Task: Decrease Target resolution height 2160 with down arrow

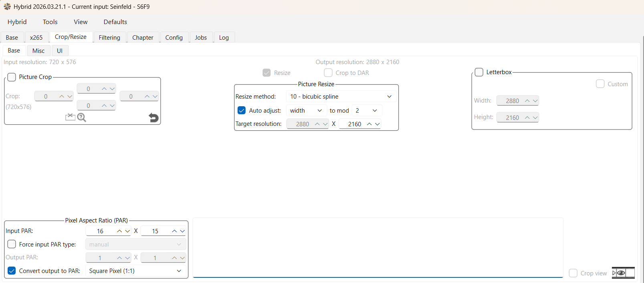Action: (x=378, y=124)
